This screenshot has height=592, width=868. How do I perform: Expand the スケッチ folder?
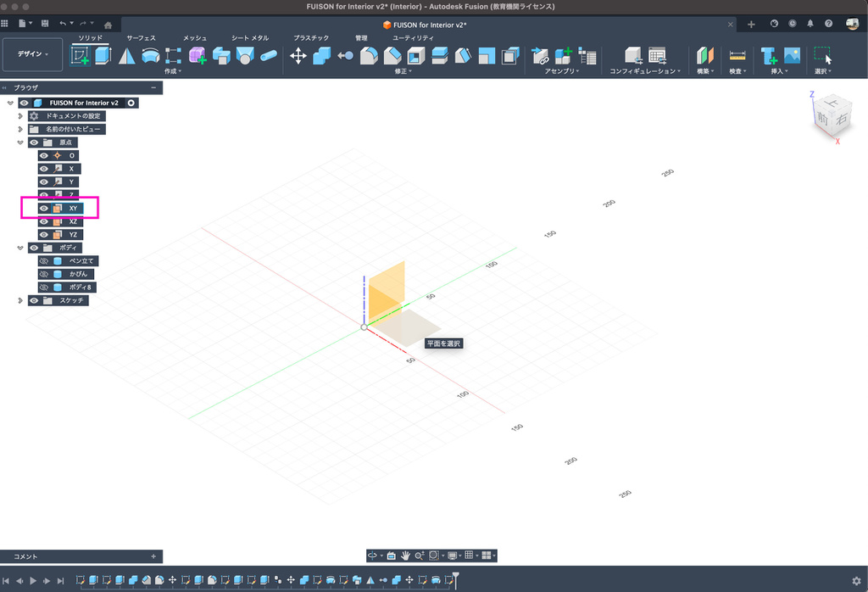click(20, 300)
